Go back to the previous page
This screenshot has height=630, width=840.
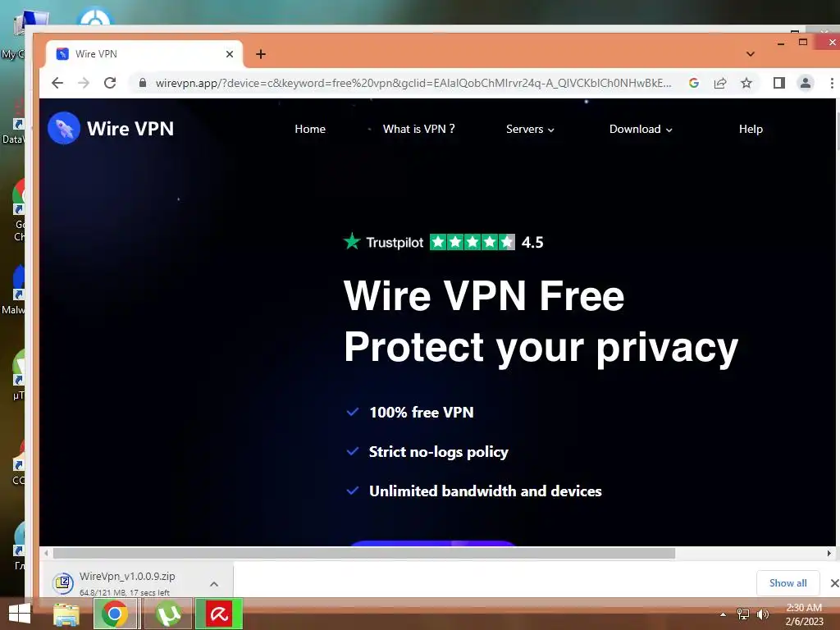click(x=57, y=83)
